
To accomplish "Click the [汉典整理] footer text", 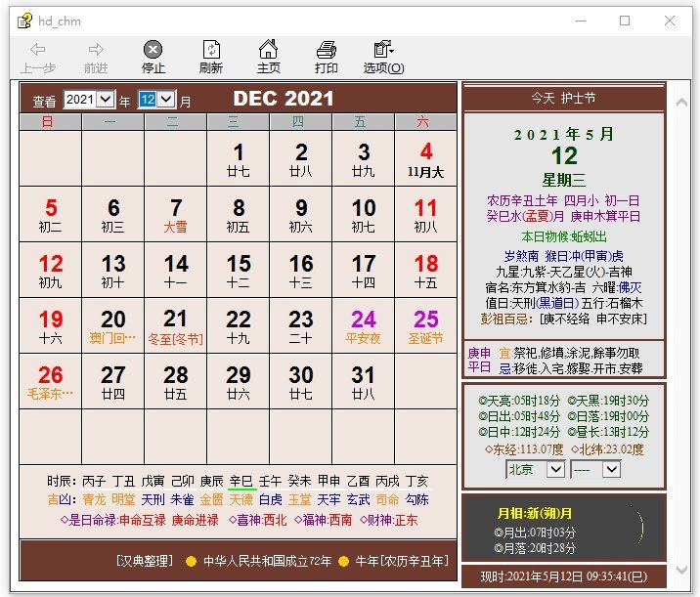I will pyautogui.click(x=144, y=561).
